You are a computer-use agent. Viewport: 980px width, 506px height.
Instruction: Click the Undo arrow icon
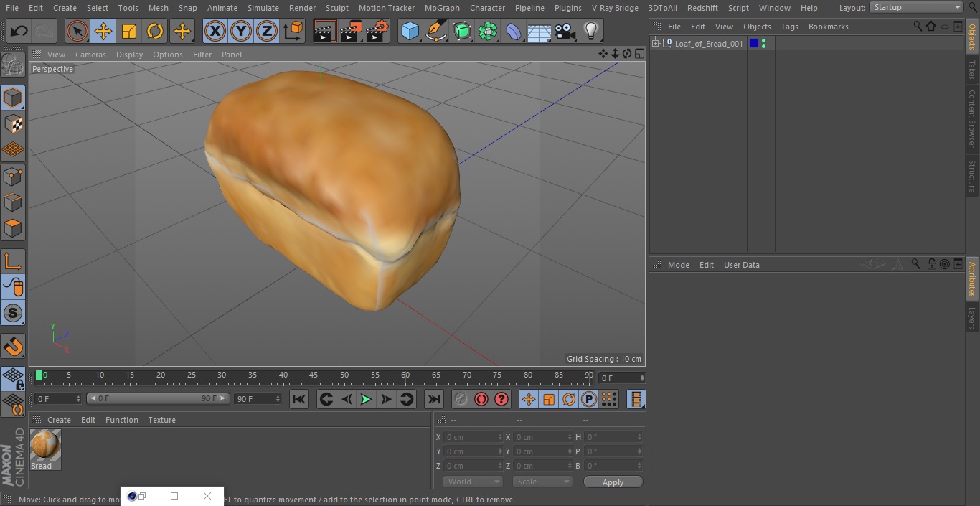19,32
